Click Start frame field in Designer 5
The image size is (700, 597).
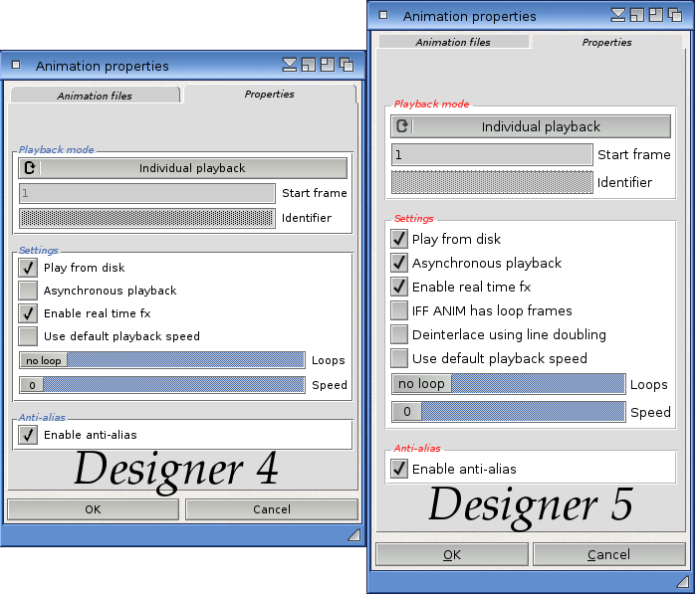[492, 155]
